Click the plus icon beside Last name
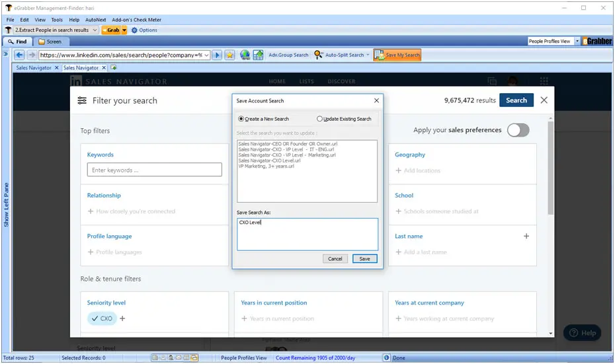This screenshot has height=364, width=615. [526, 237]
